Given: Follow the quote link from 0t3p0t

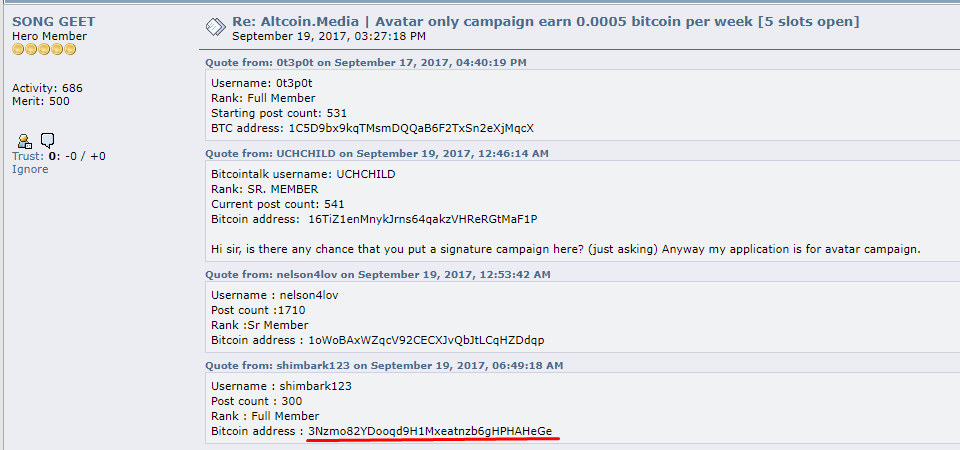Looking at the screenshot, I should (366, 62).
